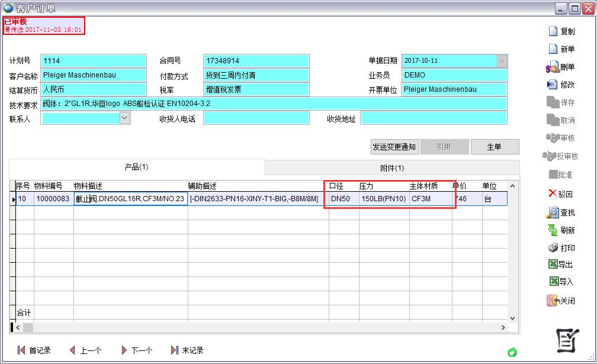Open 查找 (Search) with the magnifier icon
597x364 pixels.
pos(553,212)
